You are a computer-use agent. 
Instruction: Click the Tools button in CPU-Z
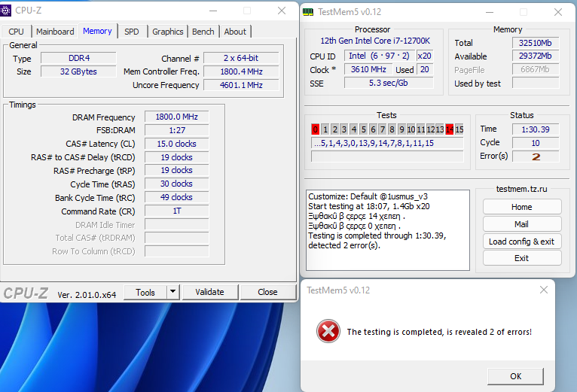tap(145, 293)
